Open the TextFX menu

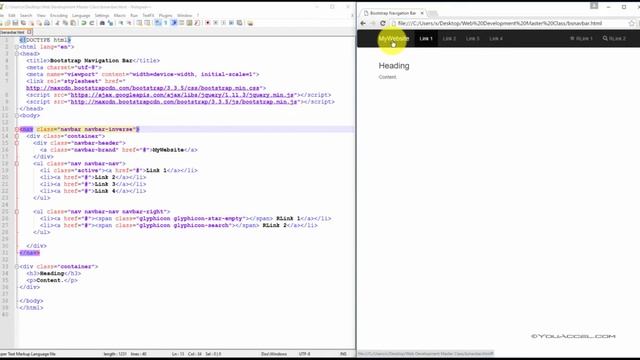click(148, 16)
